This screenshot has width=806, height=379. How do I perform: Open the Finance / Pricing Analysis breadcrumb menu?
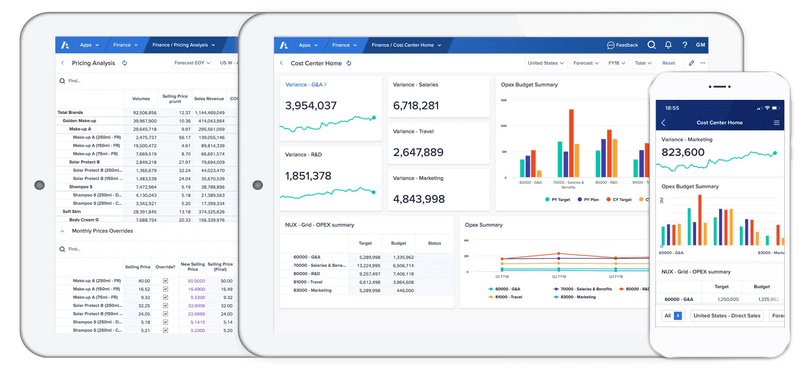tap(183, 45)
